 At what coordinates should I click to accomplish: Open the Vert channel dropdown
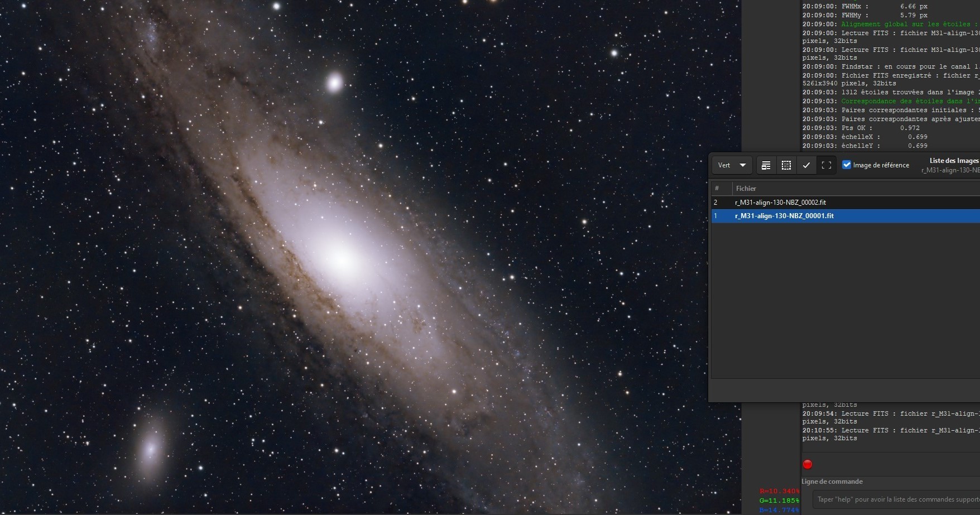click(732, 165)
